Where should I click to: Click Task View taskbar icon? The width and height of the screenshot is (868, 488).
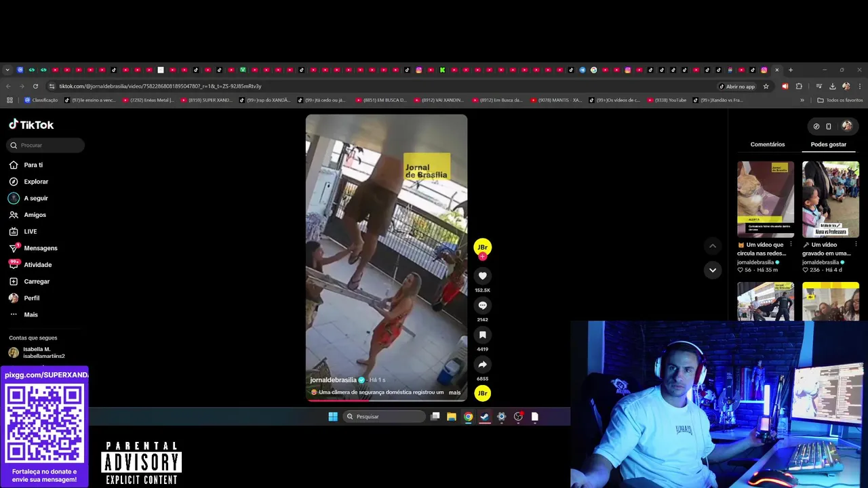(435, 416)
